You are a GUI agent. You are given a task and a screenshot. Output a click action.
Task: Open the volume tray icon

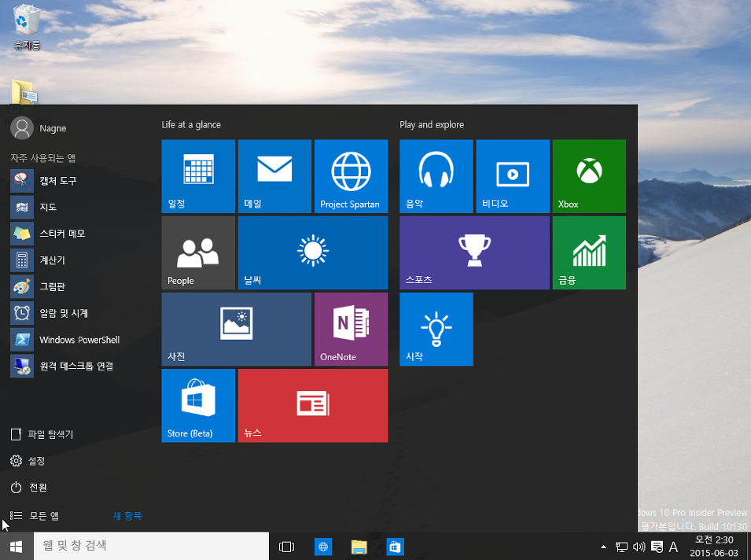click(x=639, y=547)
